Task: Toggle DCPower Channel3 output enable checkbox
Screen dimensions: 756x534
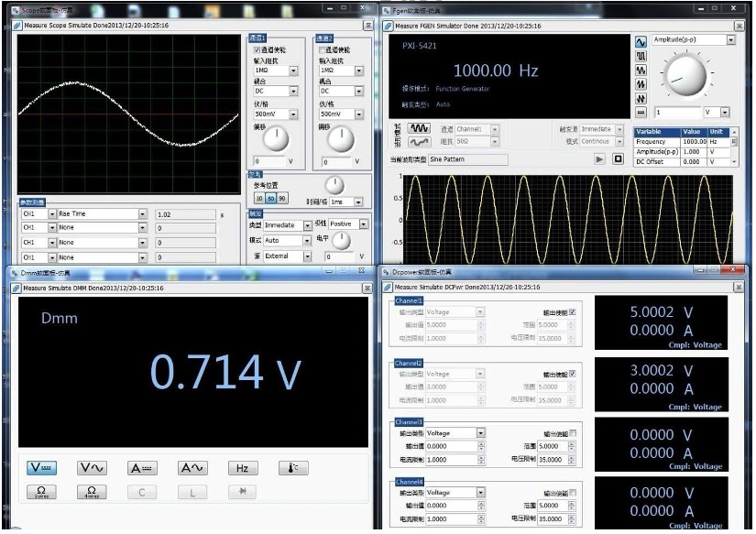Action: (x=573, y=433)
